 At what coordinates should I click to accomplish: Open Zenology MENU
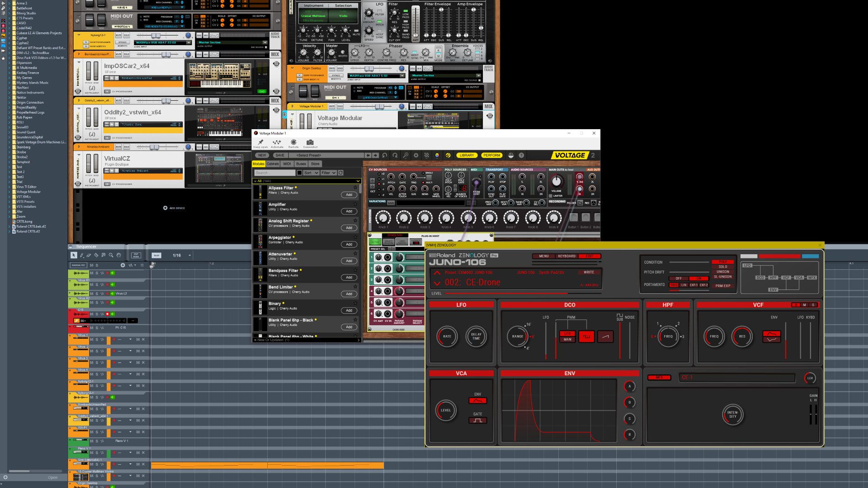point(544,256)
